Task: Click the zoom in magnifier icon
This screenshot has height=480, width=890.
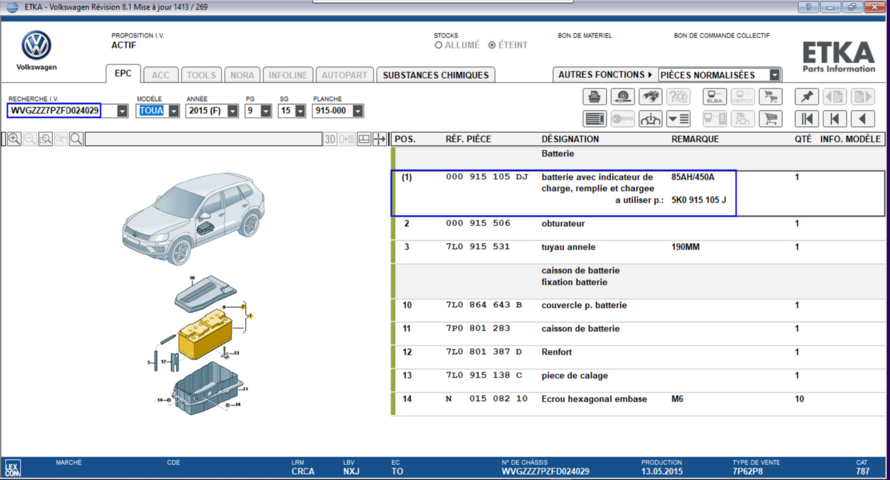Action: 14,139
